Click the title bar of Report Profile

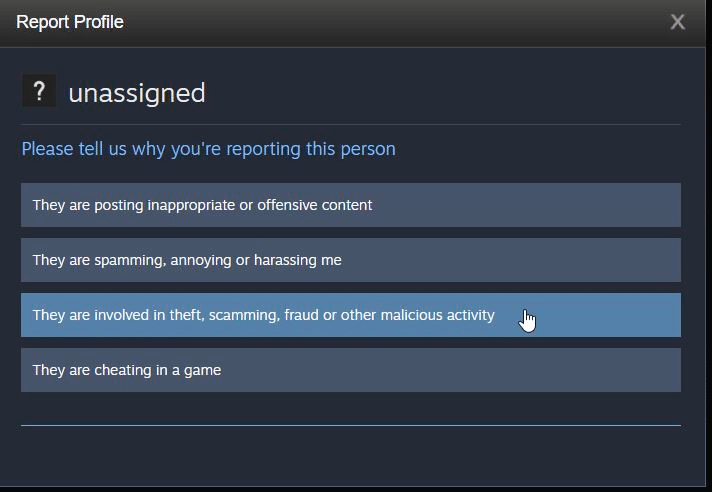click(353, 23)
